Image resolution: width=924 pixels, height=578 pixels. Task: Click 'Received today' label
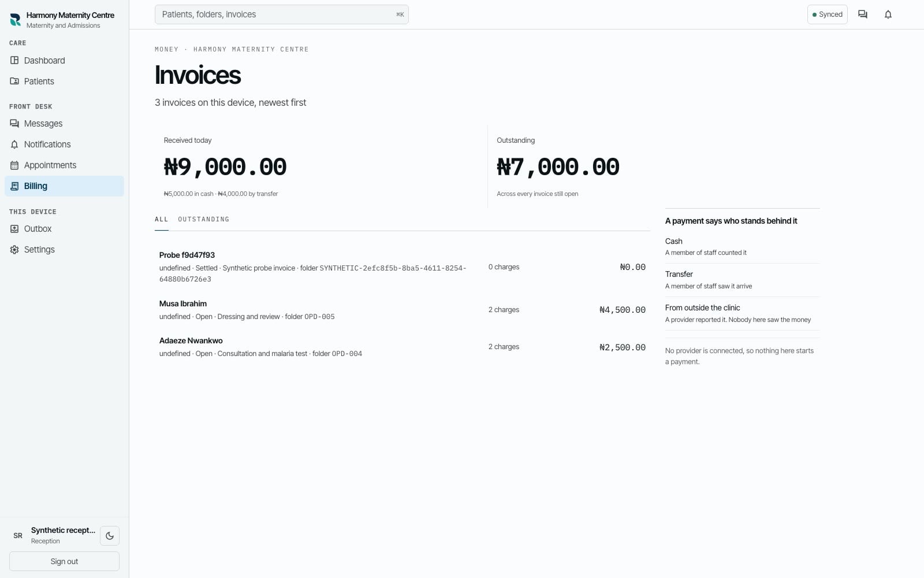click(x=188, y=140)
